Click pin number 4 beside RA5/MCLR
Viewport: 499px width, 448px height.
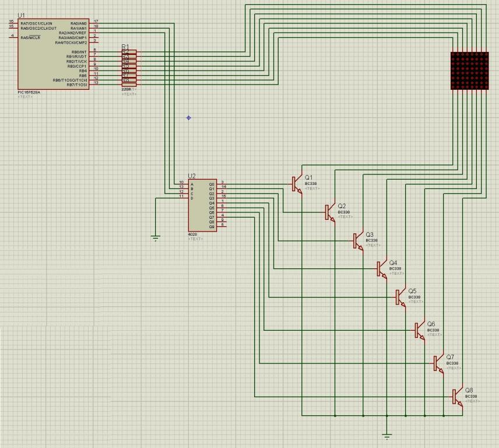12,36
